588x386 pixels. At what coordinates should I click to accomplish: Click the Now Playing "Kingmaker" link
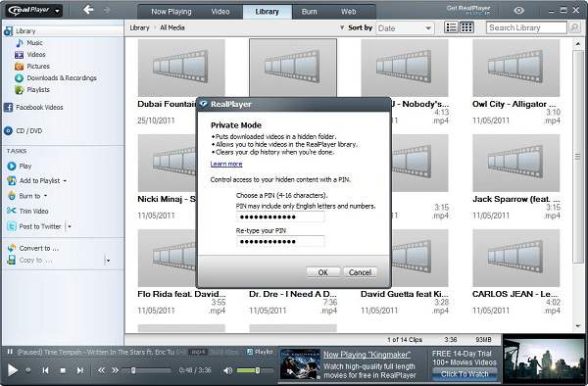(367, 354)
